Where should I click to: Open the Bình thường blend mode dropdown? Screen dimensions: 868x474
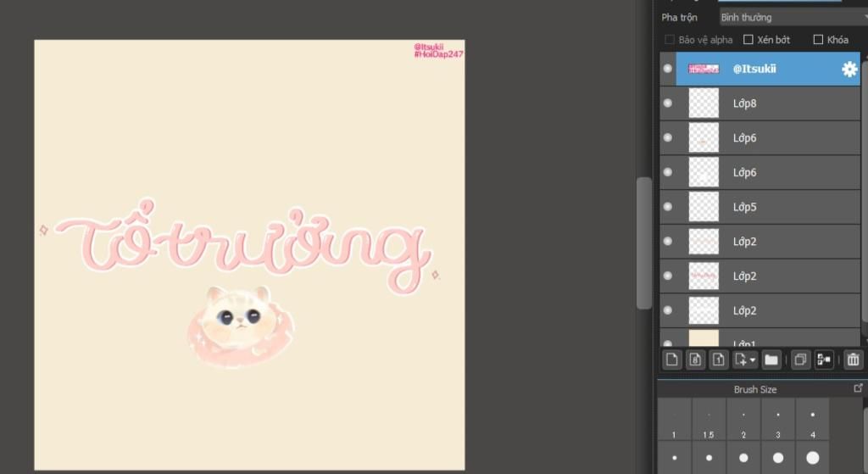pyautogui.click(x=793, y=17)
